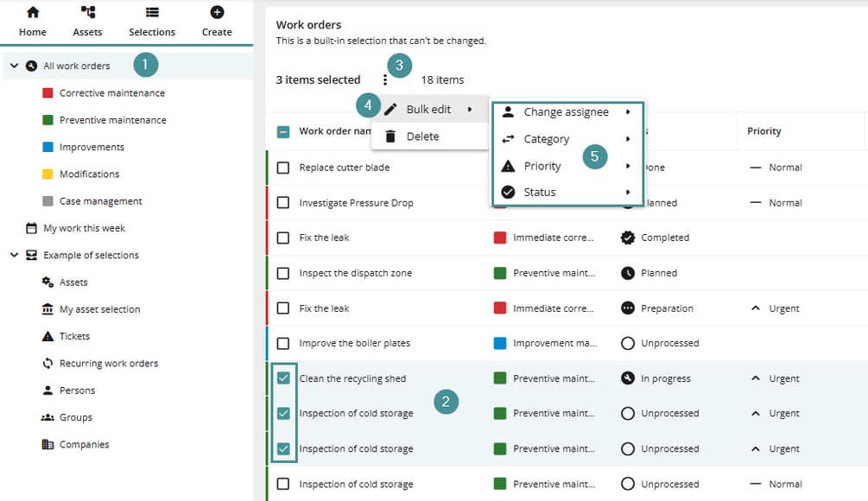
Task: Click the All work orders clock icon
Action: 32,66
